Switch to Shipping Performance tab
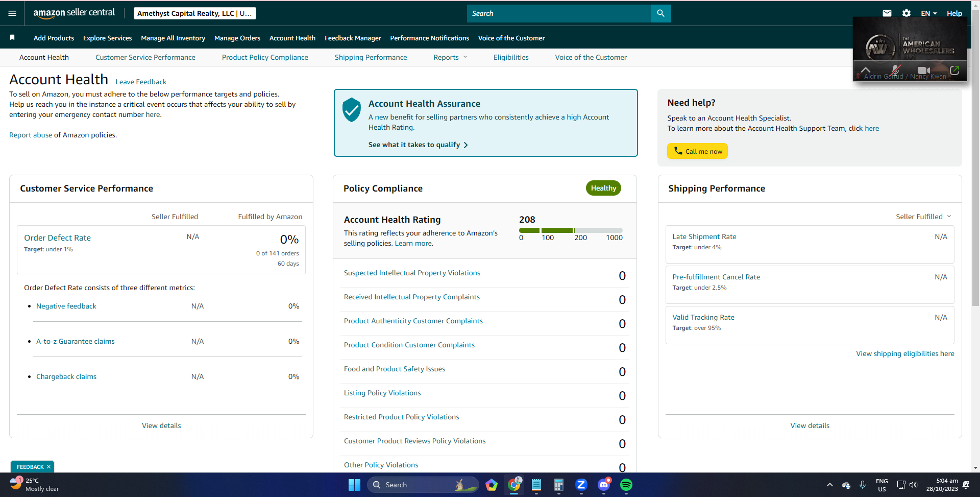This screenshot has width=980, height=497. click(x=371, y=57)
